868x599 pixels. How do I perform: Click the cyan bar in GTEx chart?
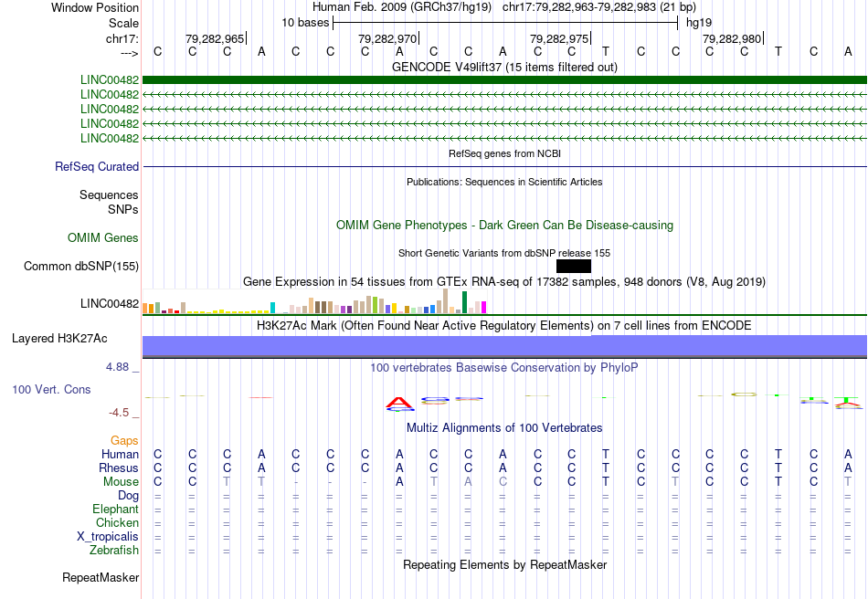tap(272, 308)
